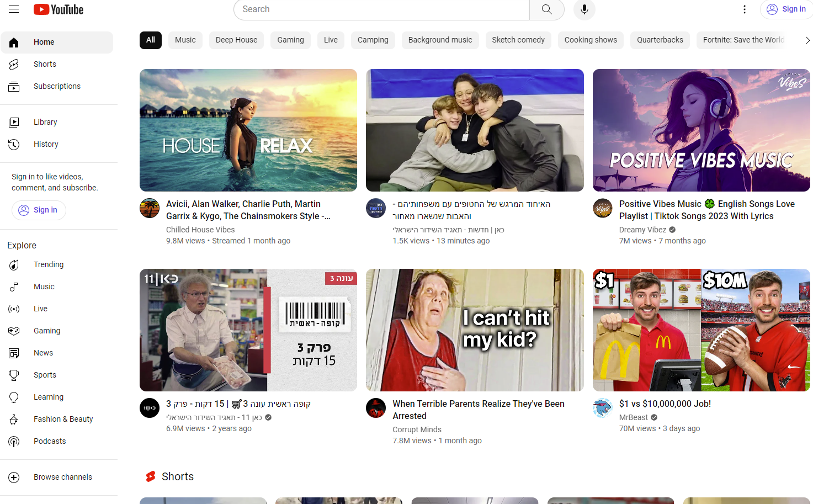Play the Positive Vibes Music video thumbnail

pyautogui.click(x=701, y=130)
